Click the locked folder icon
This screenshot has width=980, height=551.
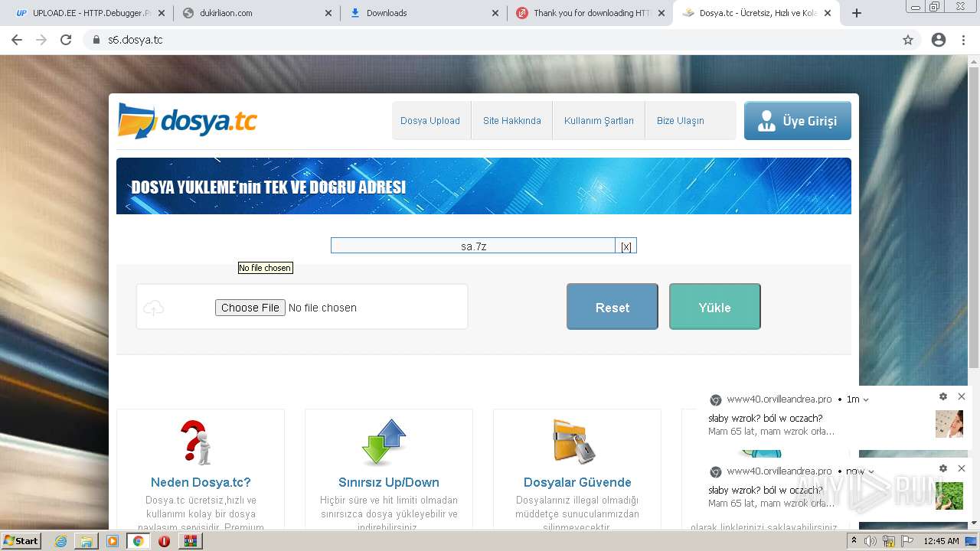pyautogui.click(x=574, y=442)
